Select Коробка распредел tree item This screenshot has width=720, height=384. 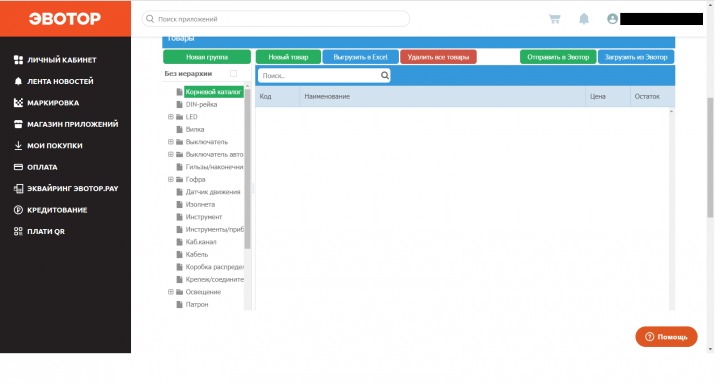[214, 267]
